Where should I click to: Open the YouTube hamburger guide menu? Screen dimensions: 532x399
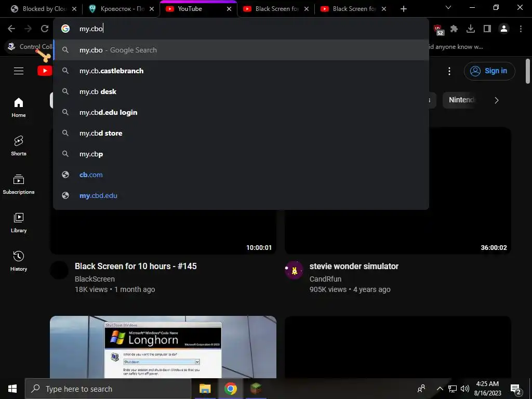tap(19, 71)
